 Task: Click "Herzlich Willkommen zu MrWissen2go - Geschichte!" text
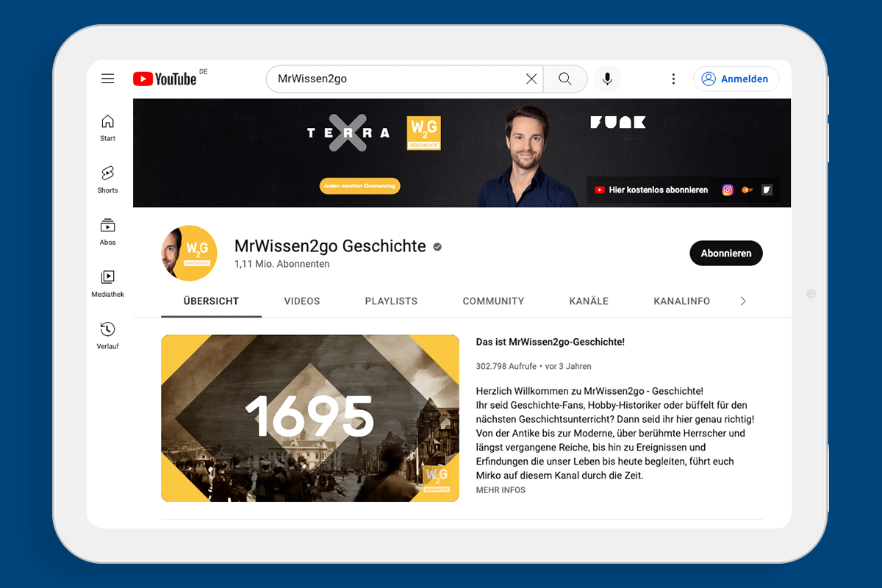pyautogui.click(x=589, y=391)
